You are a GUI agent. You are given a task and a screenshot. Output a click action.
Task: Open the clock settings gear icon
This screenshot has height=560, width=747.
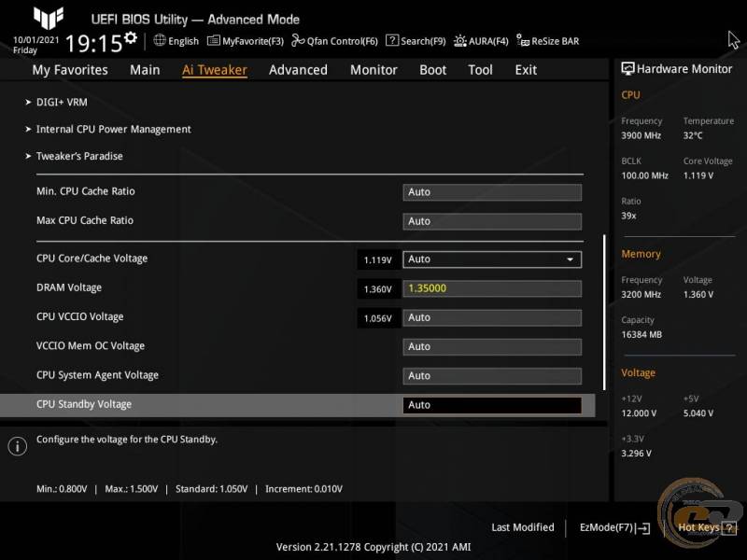coord(131,37)
